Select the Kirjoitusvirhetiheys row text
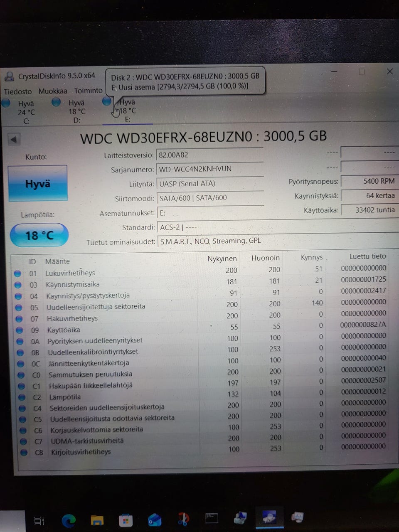 pos(81,452)
